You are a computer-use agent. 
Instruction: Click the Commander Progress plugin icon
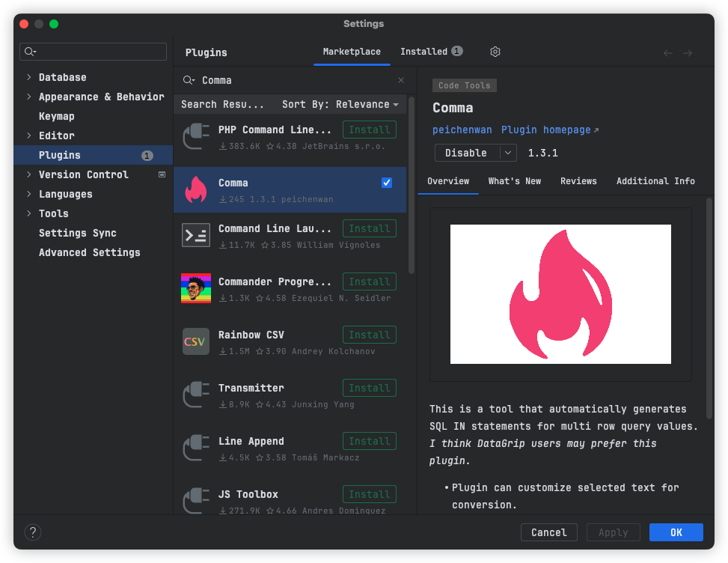(x=196, y=288)
